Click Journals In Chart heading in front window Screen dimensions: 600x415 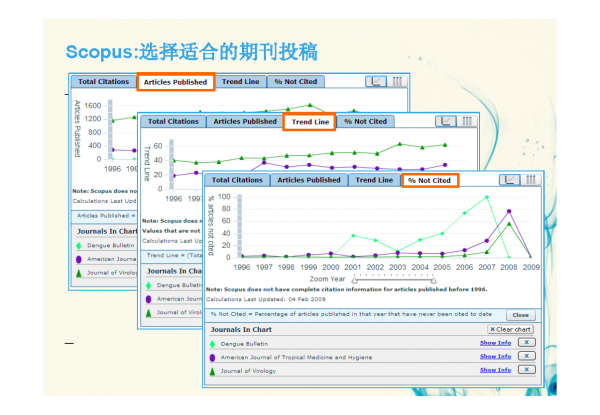pos(241,329)
